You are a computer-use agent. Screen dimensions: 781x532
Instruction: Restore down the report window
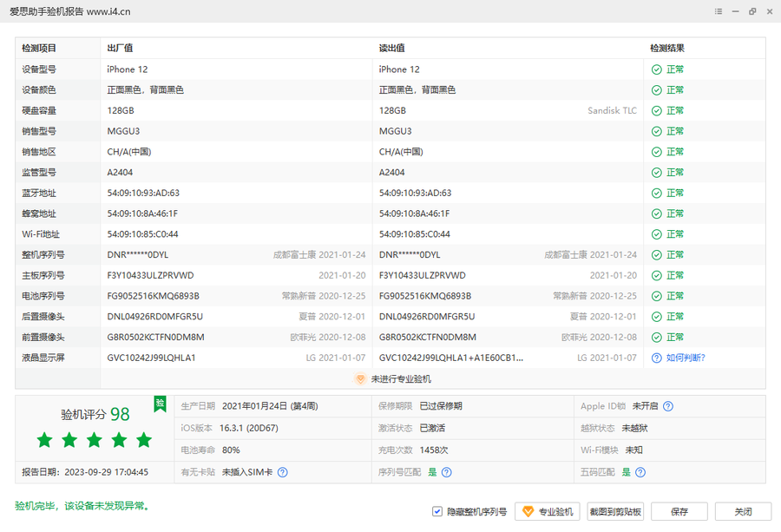752,11
